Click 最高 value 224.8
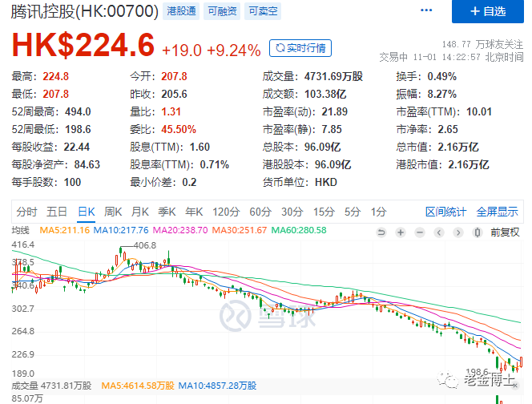 pyautogui.click(x=55, y=76)
